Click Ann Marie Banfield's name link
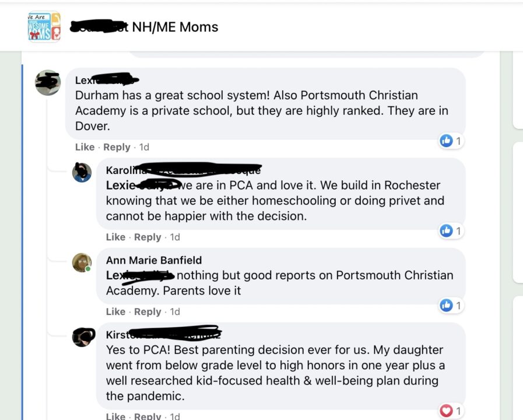The width and height of the screenshot is (523, 420). point(153,260)
